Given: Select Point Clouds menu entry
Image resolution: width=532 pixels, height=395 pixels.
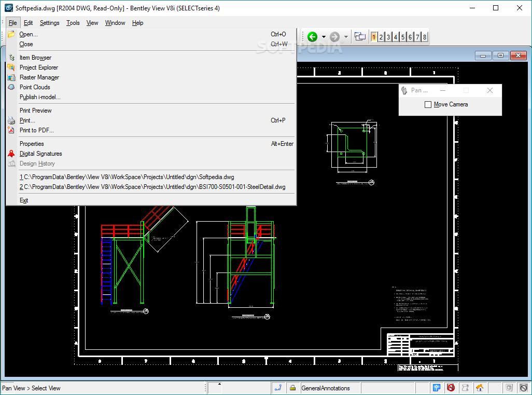Looking at the screenshot, I should point(151,87).
